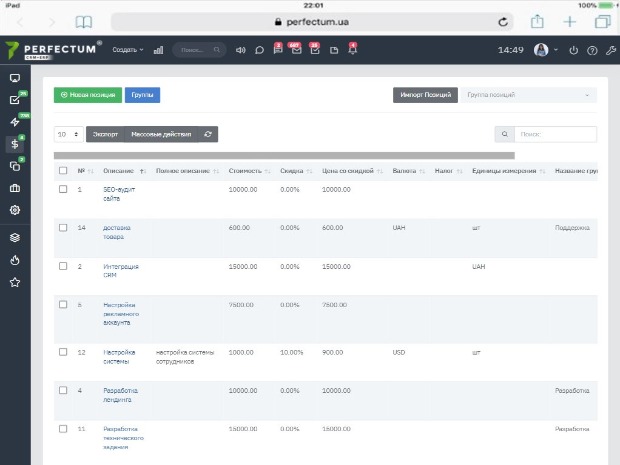Open the rows-per-page selector showing 10
The width and height of the screenshot is (620, 465).
click(x=69, y=134)
